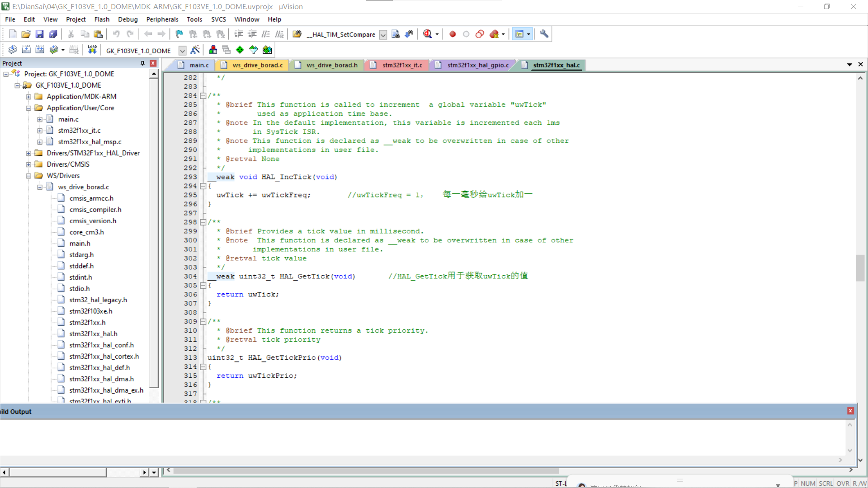The image size is (868, 488).
Task: Collapse the WS/Drivers folder
Action: 28,176
